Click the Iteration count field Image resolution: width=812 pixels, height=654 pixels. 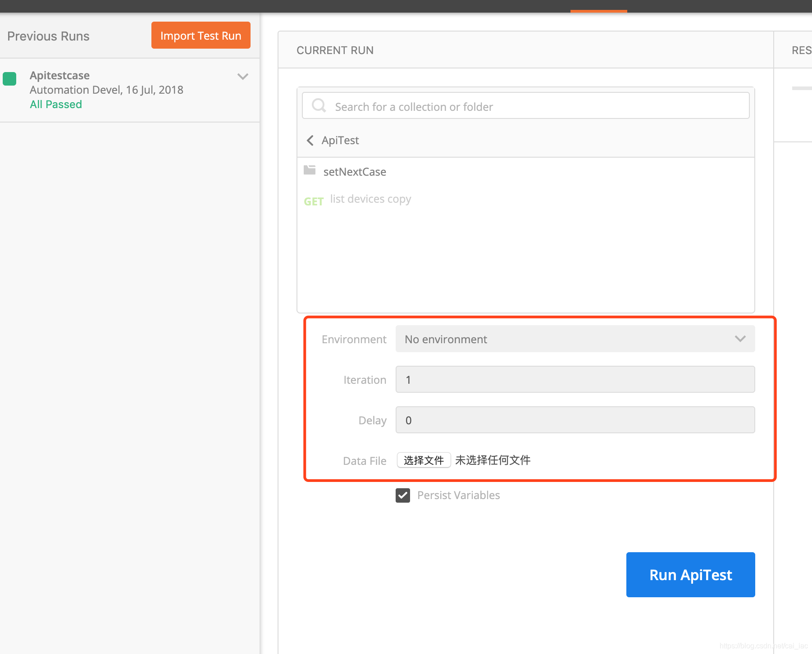point(575,379)
